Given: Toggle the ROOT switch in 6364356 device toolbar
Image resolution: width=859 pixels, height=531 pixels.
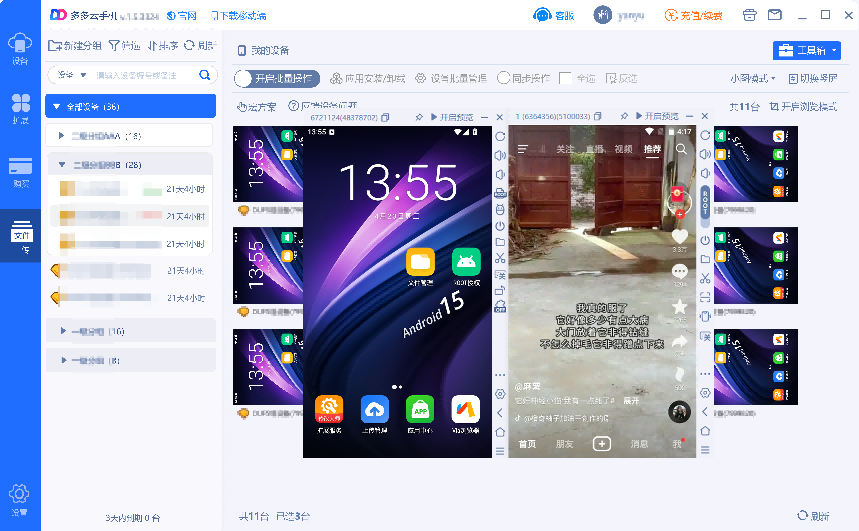Looking at the screenshot, I should pos(705,207).
